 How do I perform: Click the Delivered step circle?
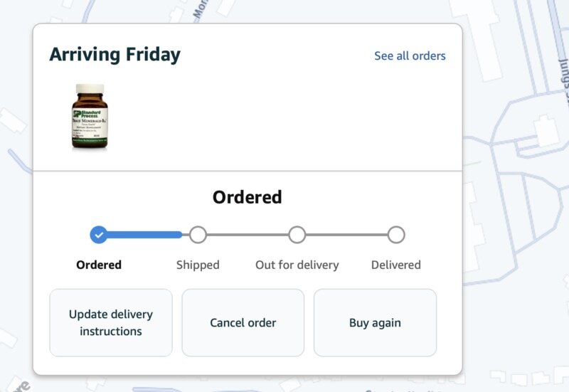tap(396, 235)
